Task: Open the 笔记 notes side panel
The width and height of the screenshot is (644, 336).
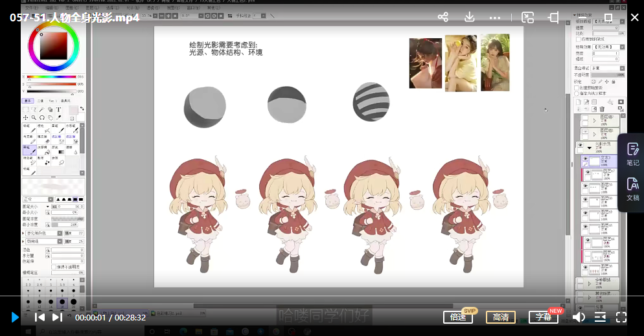Action: [632, 154]
